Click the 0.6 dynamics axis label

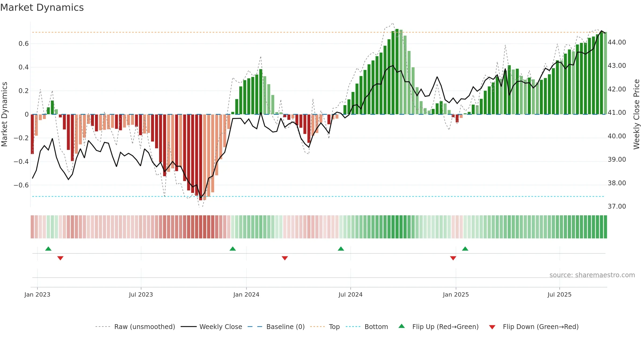pyautogui.click(x=24, y=44)
